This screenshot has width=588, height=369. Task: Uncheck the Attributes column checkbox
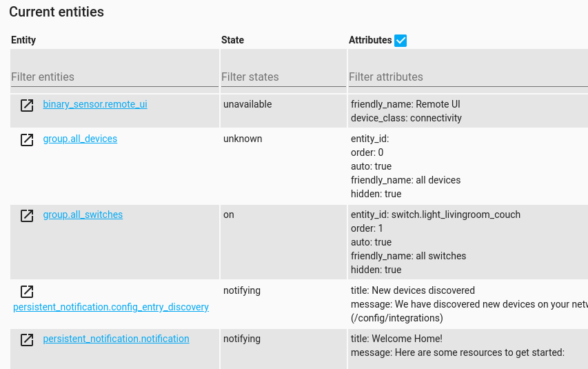pyautogui.click(x=401, y=40)
